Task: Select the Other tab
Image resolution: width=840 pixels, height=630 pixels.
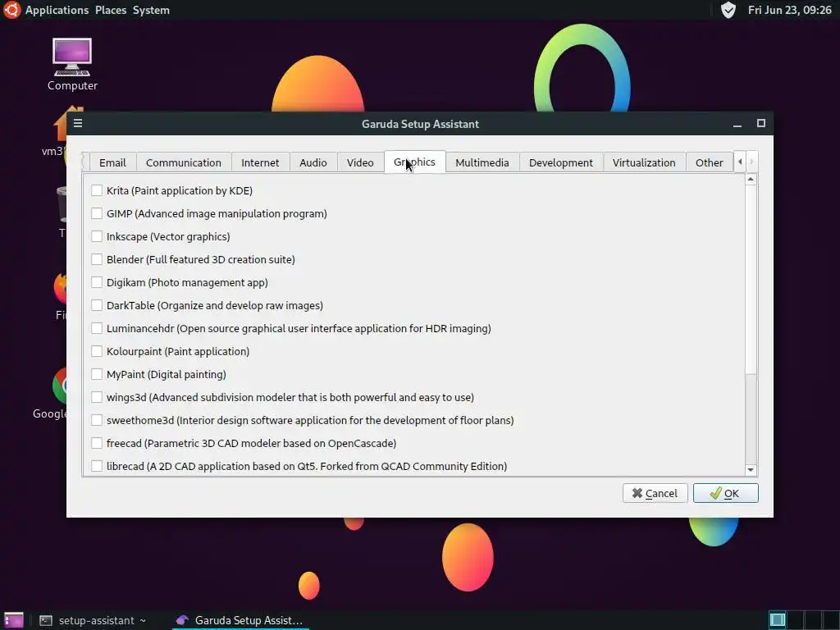Action: coord(710,162)
